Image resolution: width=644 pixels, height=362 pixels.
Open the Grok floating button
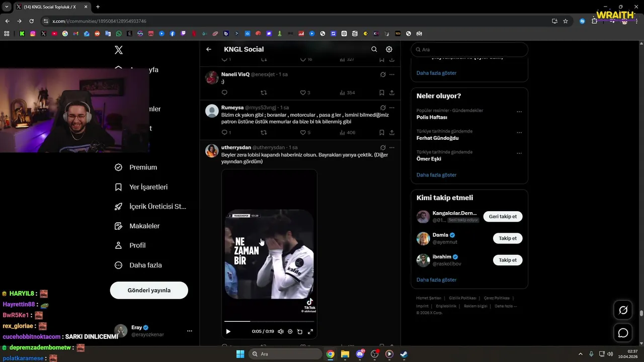coord(623,310)
